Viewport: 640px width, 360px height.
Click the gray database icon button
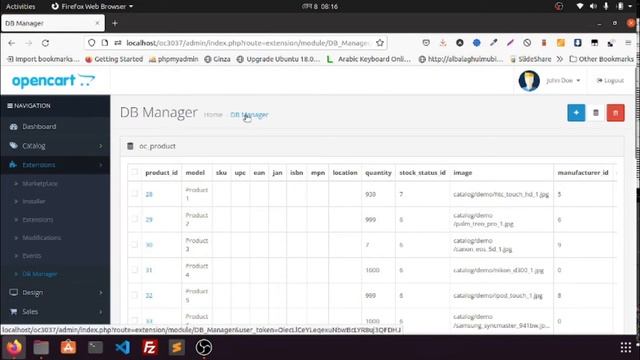pyautogui.click(x=596, y=113)
